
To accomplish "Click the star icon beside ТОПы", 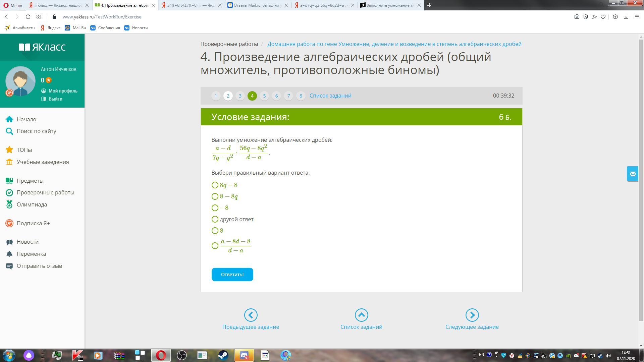I will click(x=9, y=150).
